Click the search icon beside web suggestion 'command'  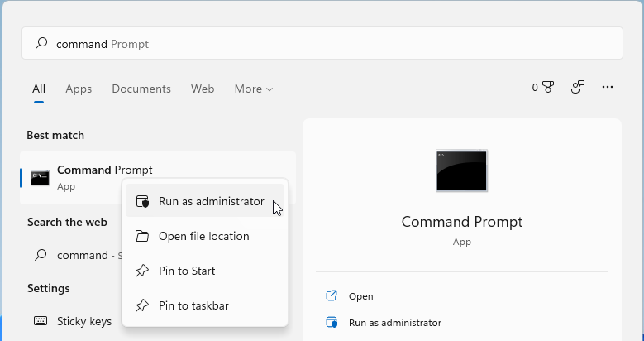click(x=41, y=255)
